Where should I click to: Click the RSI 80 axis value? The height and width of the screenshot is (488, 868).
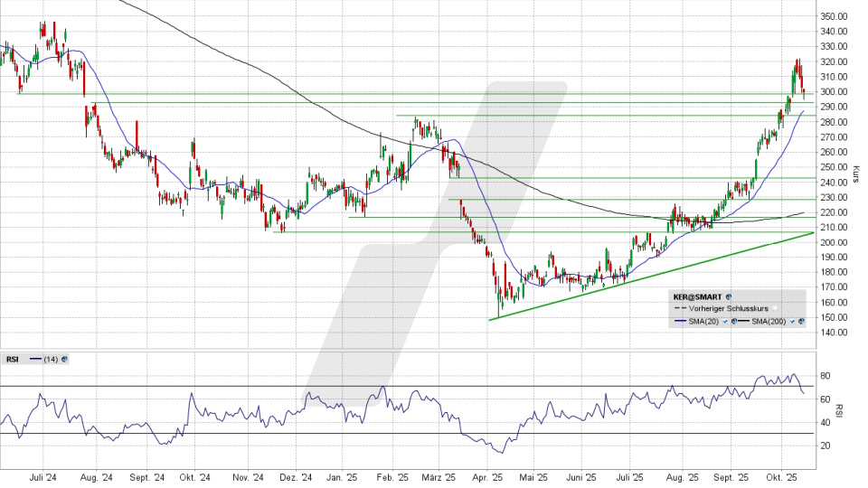tap(825, 375)
